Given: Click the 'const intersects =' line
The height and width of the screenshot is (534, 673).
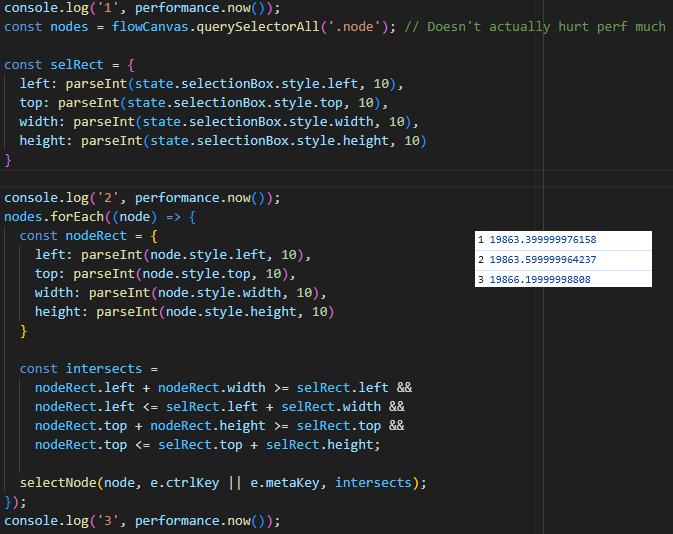Looking at the screenshot, I should tap(88, 369).
